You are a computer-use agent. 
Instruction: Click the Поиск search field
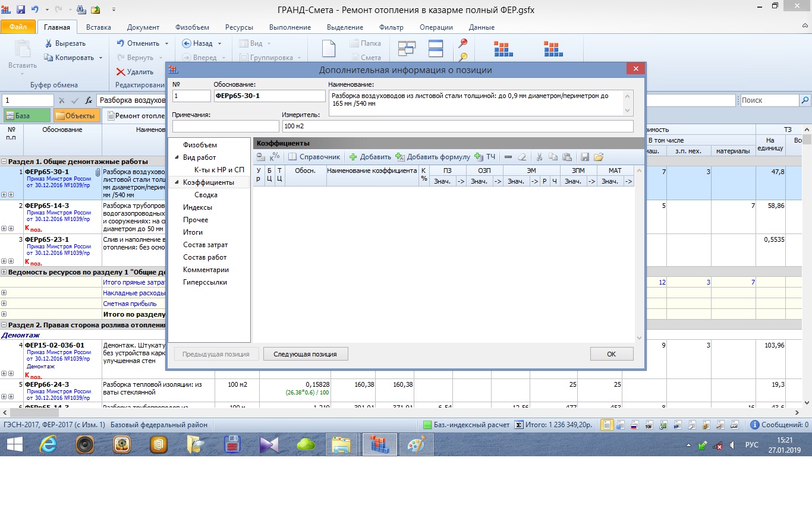769,100
